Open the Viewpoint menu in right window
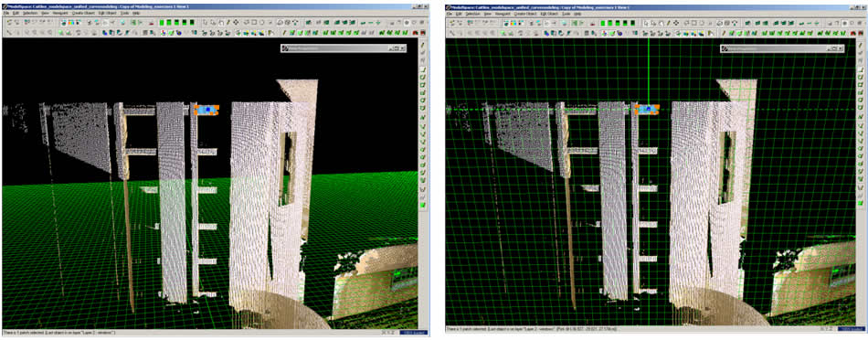Viewport: 868px width, 340px height. tap(503, 14)
